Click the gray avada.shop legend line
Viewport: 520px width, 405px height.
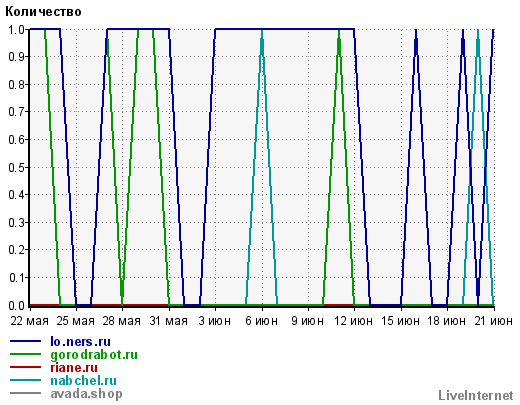pyautogui.click(x=25, y=393)
